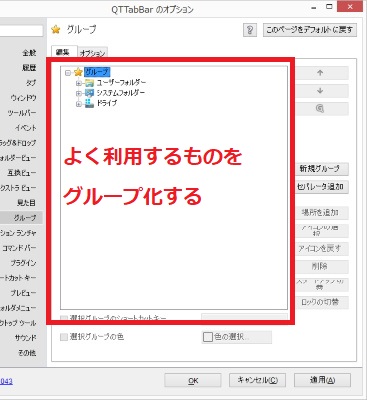The image size is (367, 400).
Task: Select ドライブ in the tree
Action: click(x=107, y=103)
